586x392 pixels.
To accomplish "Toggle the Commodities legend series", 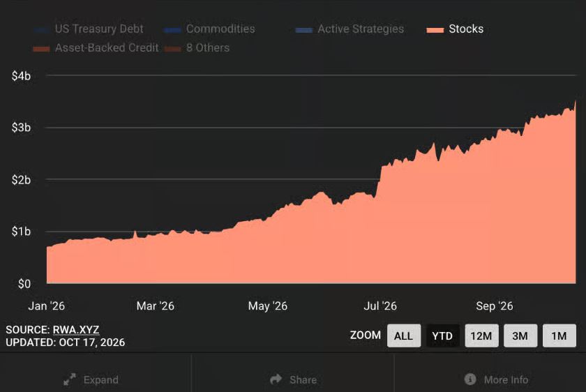I will click(210, 29).
